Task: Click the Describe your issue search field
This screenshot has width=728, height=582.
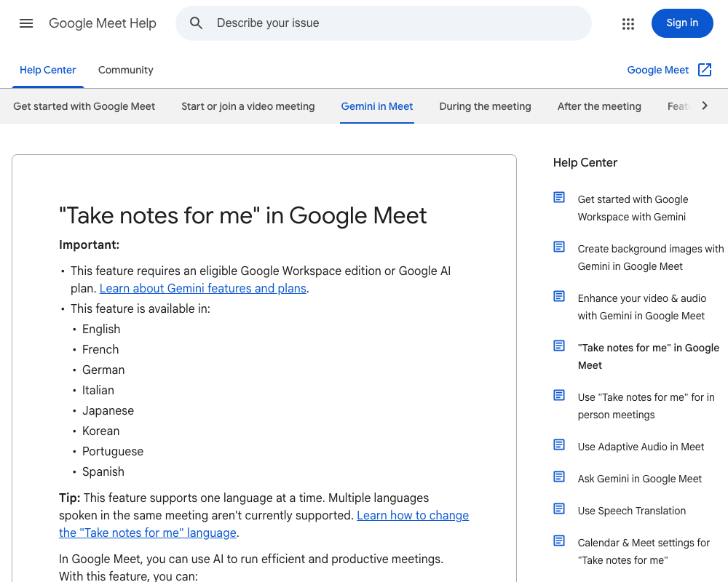Action: (384, 23)
